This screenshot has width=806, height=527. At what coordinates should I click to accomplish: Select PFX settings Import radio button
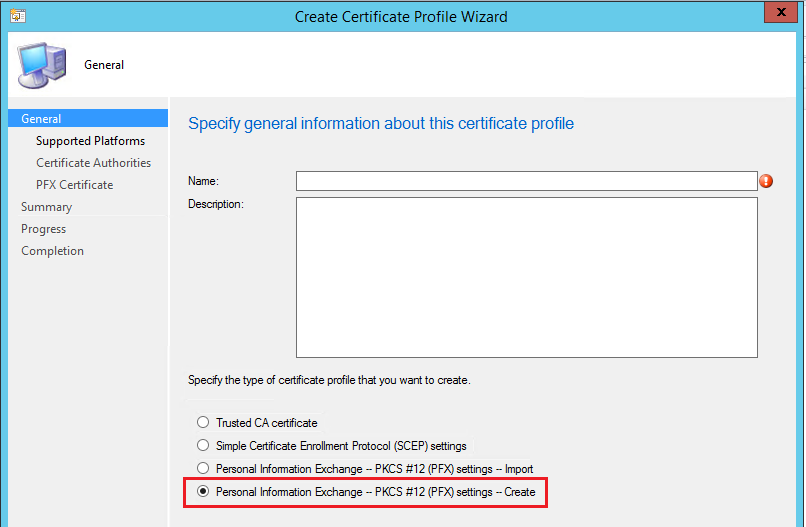(203, 469)
